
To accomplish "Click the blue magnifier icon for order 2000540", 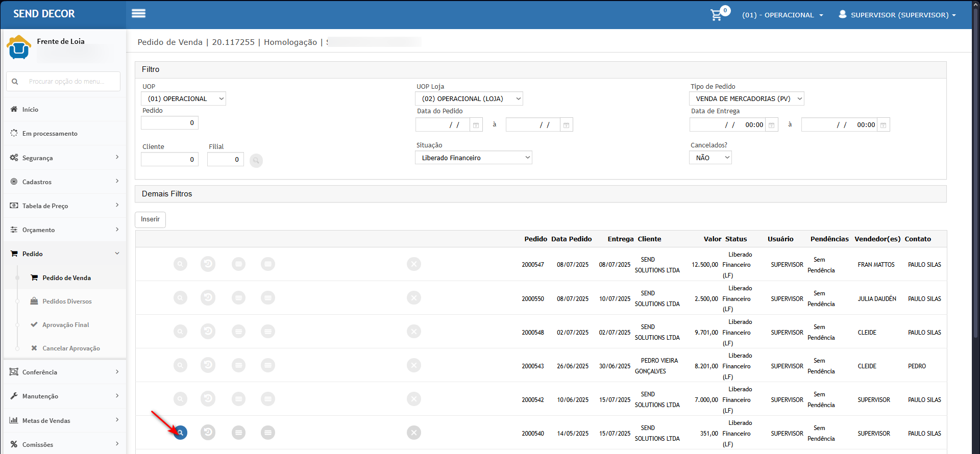I will 180,433.
